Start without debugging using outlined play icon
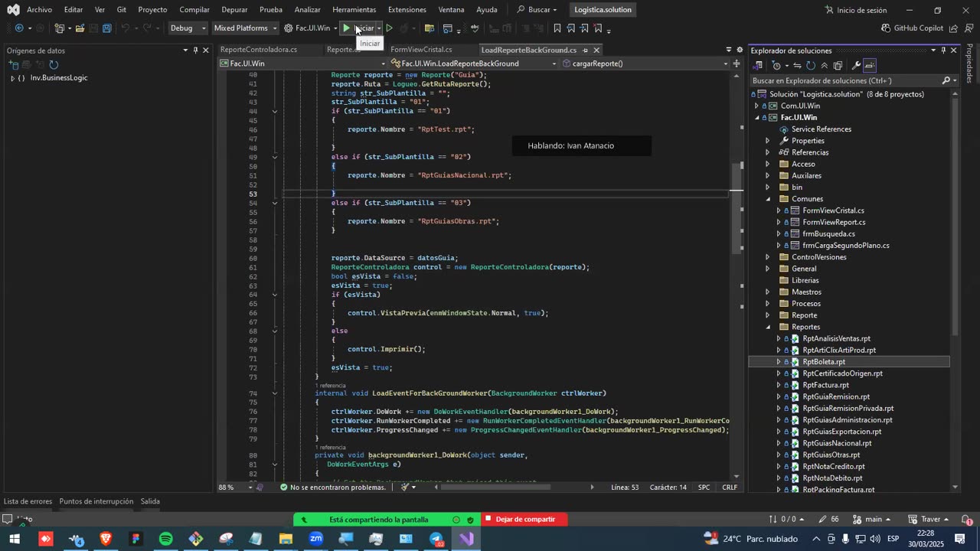 [389, 28]
